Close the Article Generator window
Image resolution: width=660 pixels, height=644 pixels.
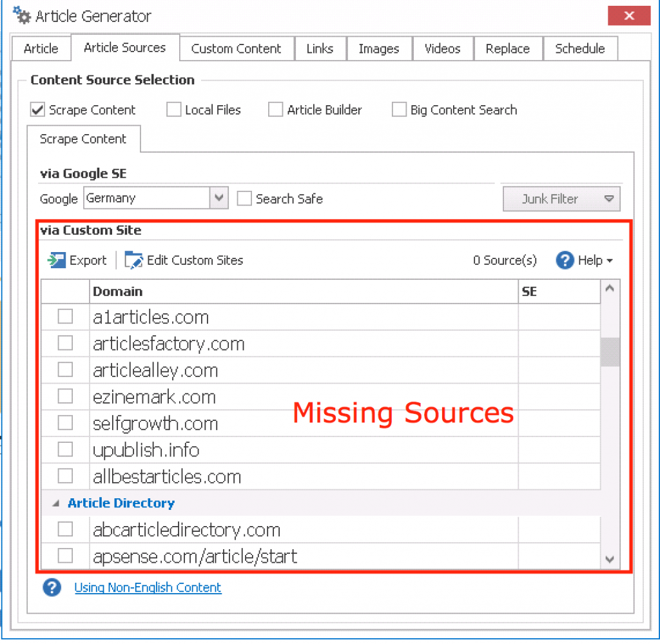[629, 15]
